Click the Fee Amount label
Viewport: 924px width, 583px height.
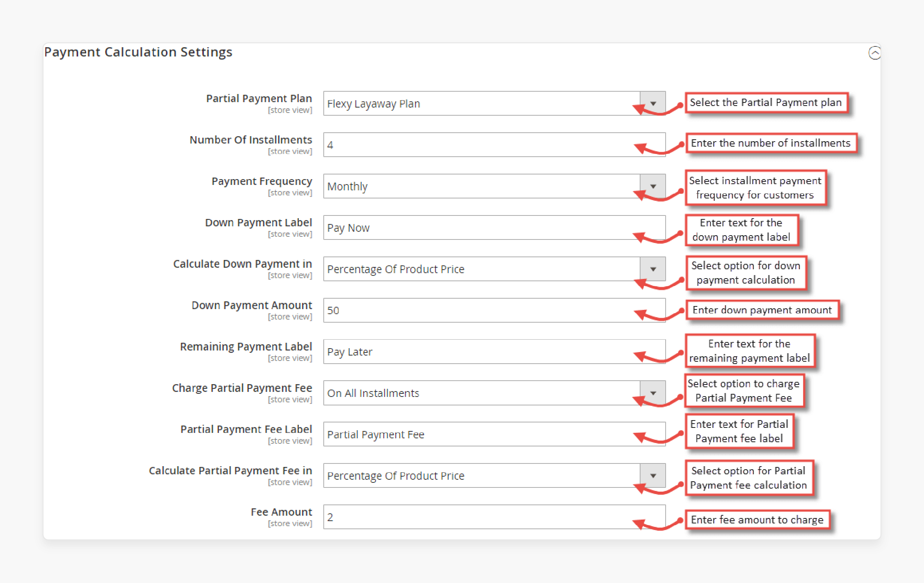coord(281,512)
